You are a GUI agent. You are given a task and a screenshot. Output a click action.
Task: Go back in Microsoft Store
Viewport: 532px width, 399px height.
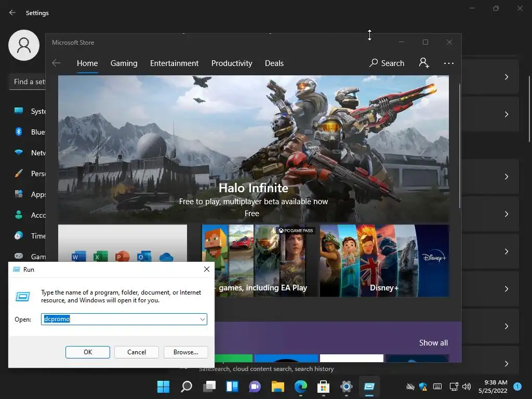coord(56,63)
